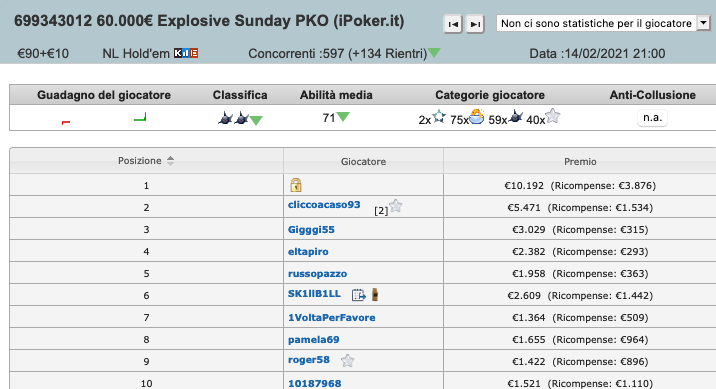Click the grey star category icon after 40x
The width and height of the screenshot is (716, 389).
553,116
